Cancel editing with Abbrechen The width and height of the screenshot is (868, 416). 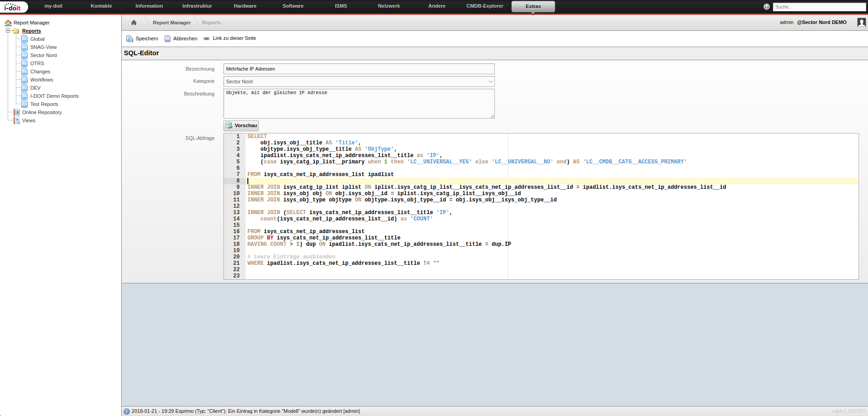[x=181, y=38]
